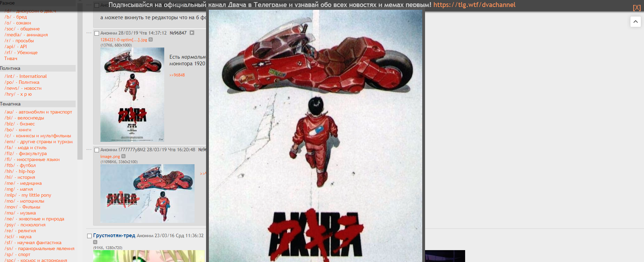
Task: Select the Грустнотян-тред thread checkbox
Action: [89, 236]
